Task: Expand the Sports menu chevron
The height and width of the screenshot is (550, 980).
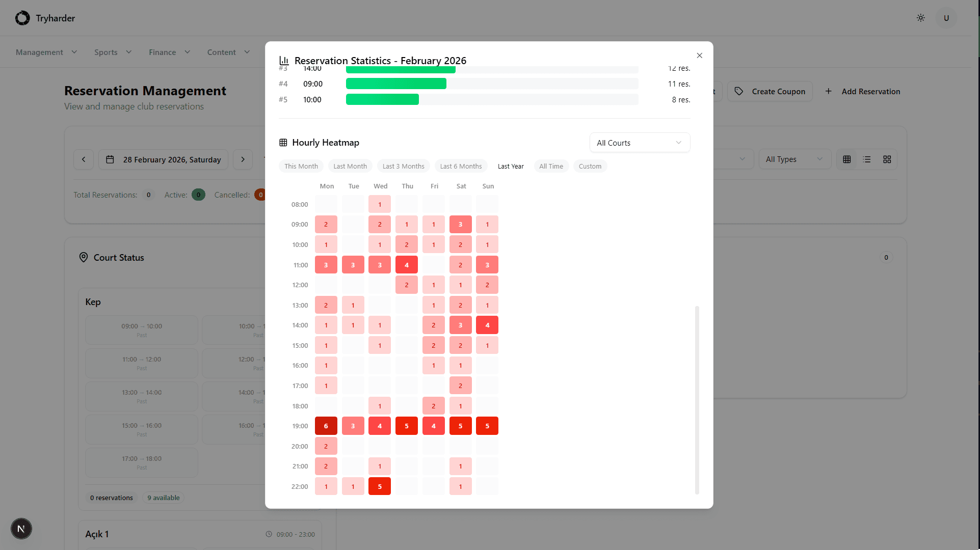Action: click(128, 52)
